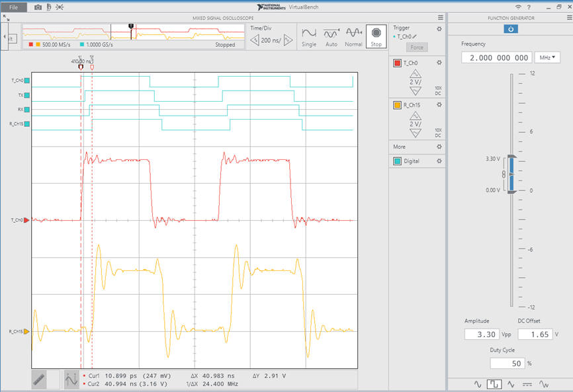Click the cursors toggle icon below graph
The height and width of the screenshot is (392, 573).
pos(71,380)
